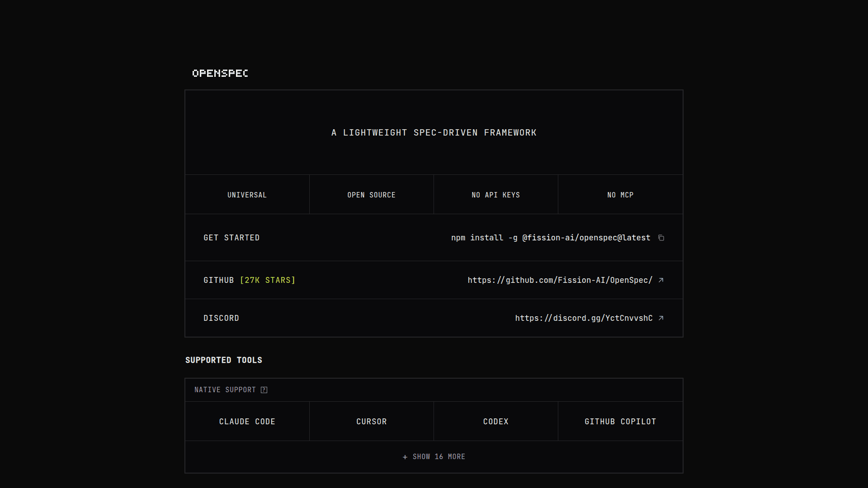
Task: Click the Claude Code tool cell
Action: tap(247, 422)
